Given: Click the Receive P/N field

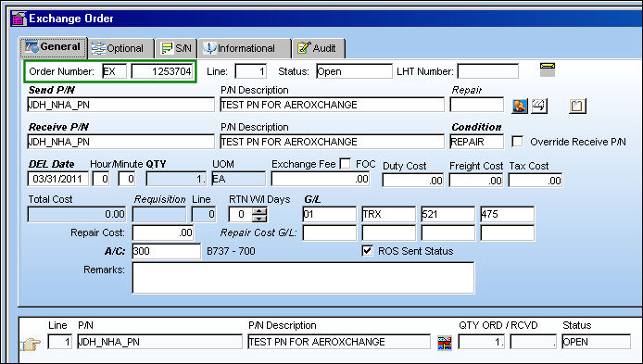Looking at the screenshot, I should click(x=121, y=142).
